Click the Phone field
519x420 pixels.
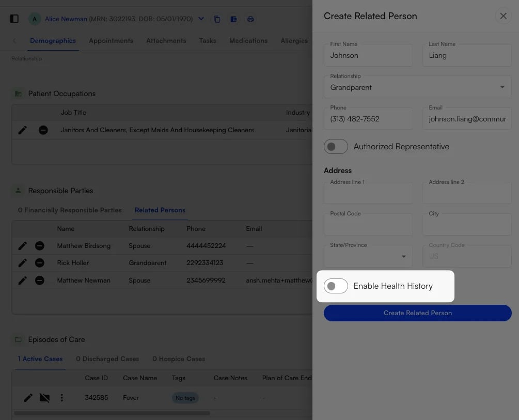[x=368, y=119]
